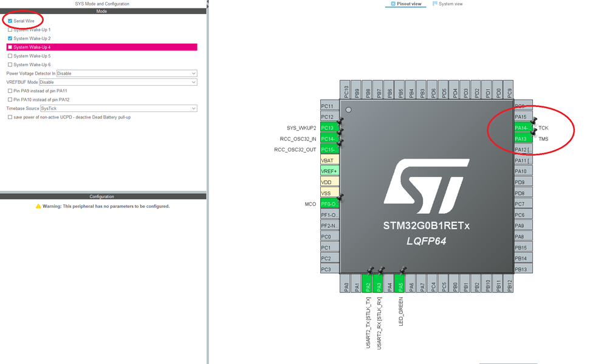This screenshot has height=364, width=607.
Task: Select pin PB9 on the top row
Action: point(356,90)
